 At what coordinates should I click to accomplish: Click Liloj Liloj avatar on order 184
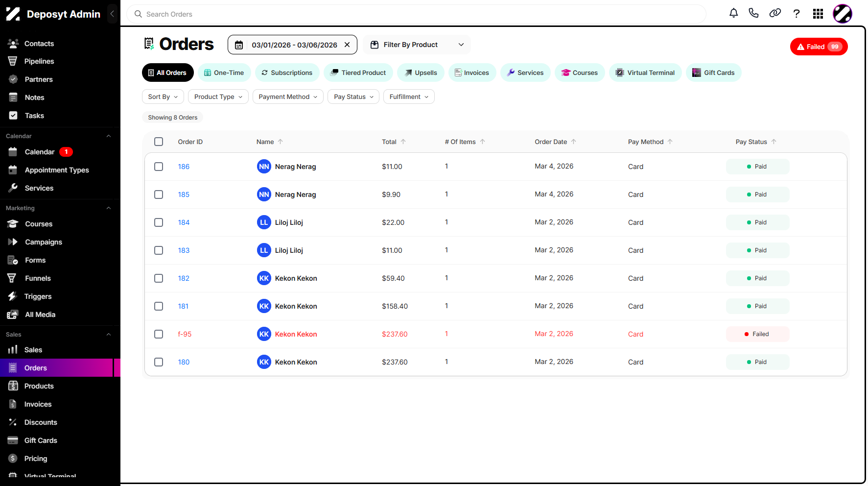[x=264, y=222]
